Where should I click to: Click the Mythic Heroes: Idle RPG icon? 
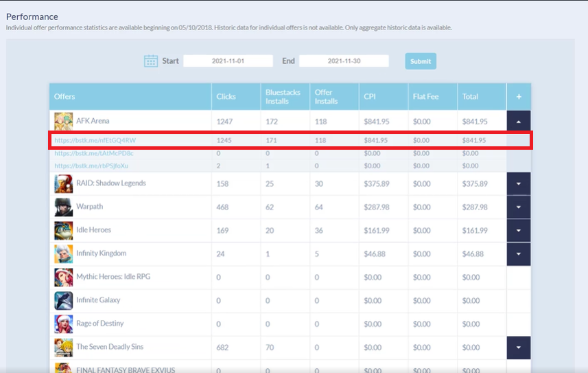point(63,277)
